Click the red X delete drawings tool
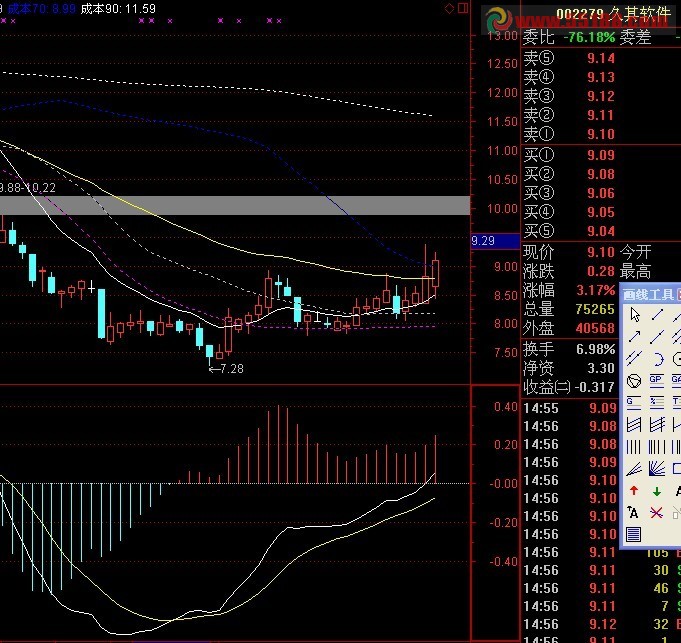 656,513
